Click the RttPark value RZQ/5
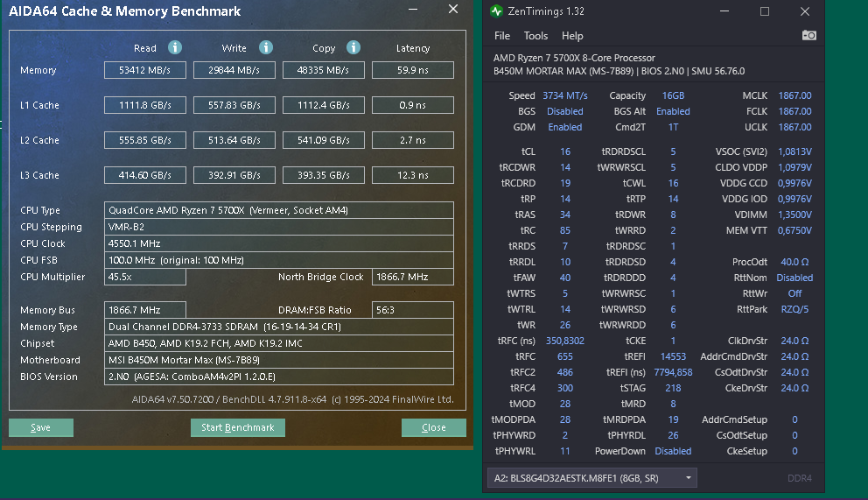This screenshot has height=500, width=868. pos(794,309)
